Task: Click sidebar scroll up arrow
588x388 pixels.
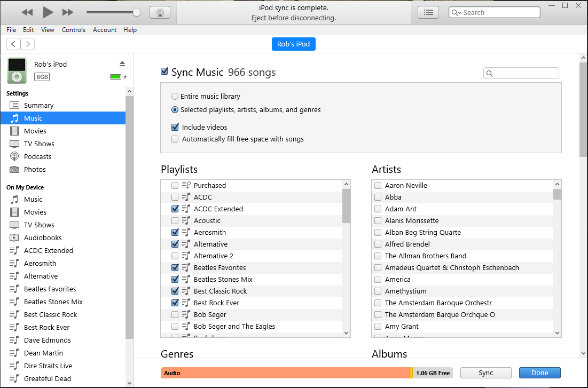Action: pyautogui.click(x=129, y=91)
